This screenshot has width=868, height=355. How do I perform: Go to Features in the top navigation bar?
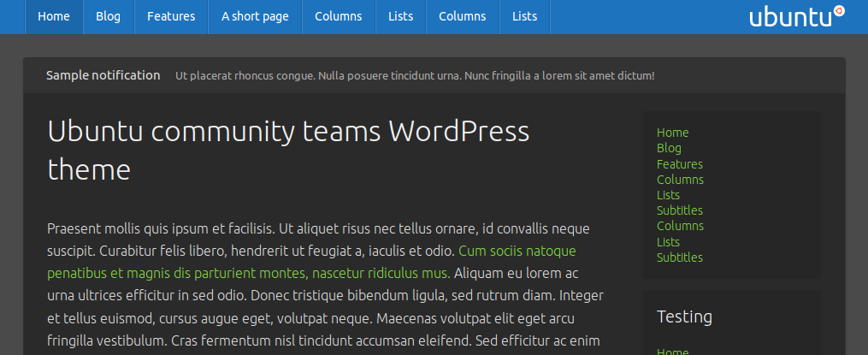[x=171, y=16]
